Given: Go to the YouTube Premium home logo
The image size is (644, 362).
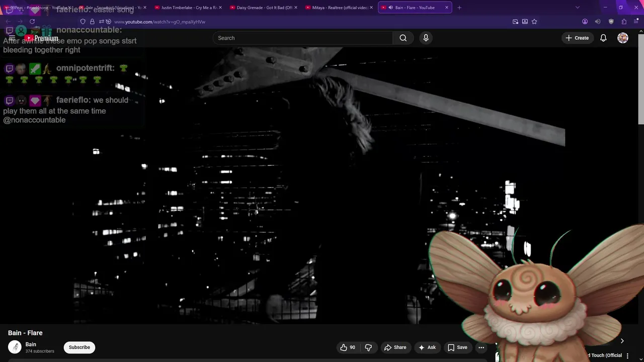Looking at the screenshot, I should coord(42,38).
